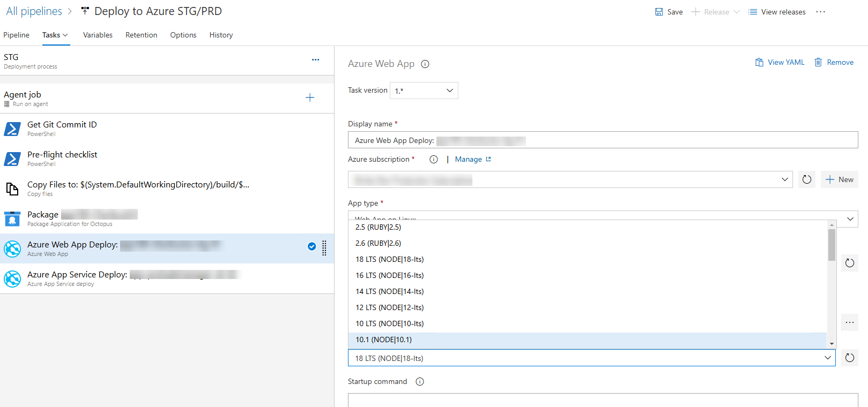The width and height of the screenshot is (868, 407).
Task: Click the View YAML link
Action: pos(786,62)
